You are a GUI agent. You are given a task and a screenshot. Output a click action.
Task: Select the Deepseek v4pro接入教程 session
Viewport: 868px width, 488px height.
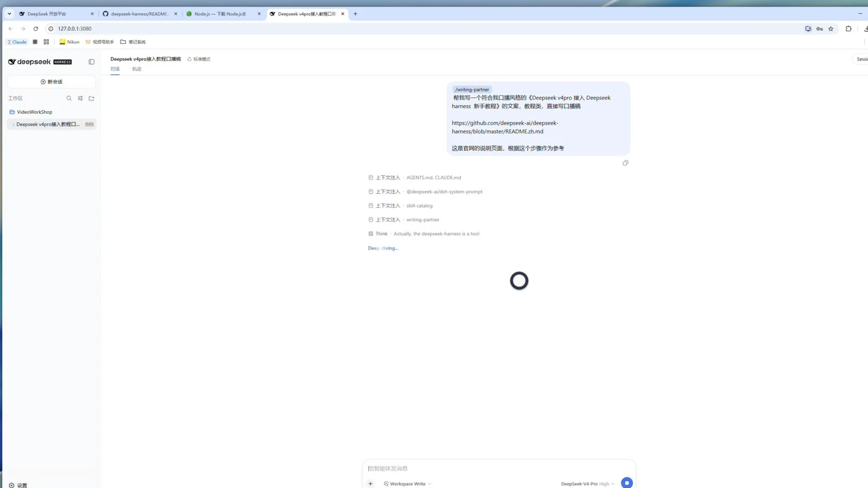coord(52,124)
